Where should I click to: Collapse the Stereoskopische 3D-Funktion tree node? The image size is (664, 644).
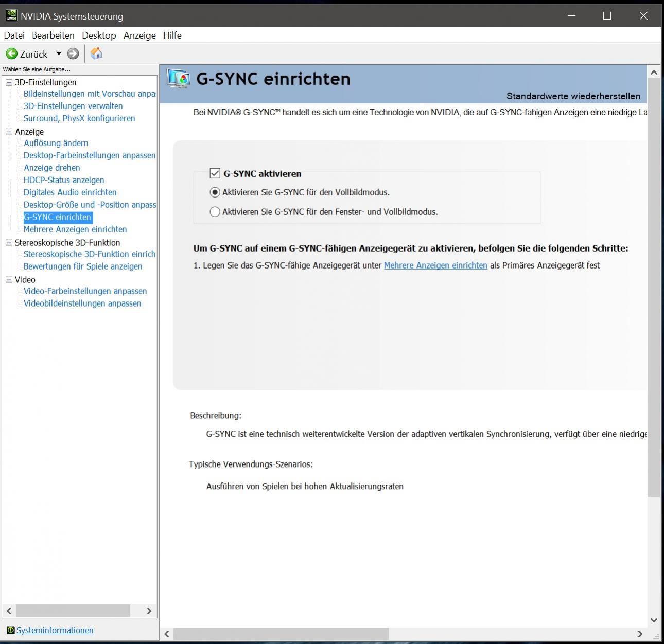click(9, 243)
